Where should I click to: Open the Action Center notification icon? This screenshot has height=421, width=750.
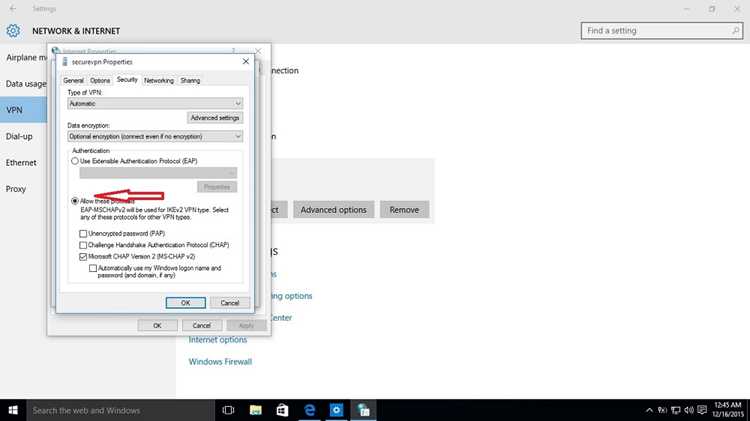click(702, 410)
